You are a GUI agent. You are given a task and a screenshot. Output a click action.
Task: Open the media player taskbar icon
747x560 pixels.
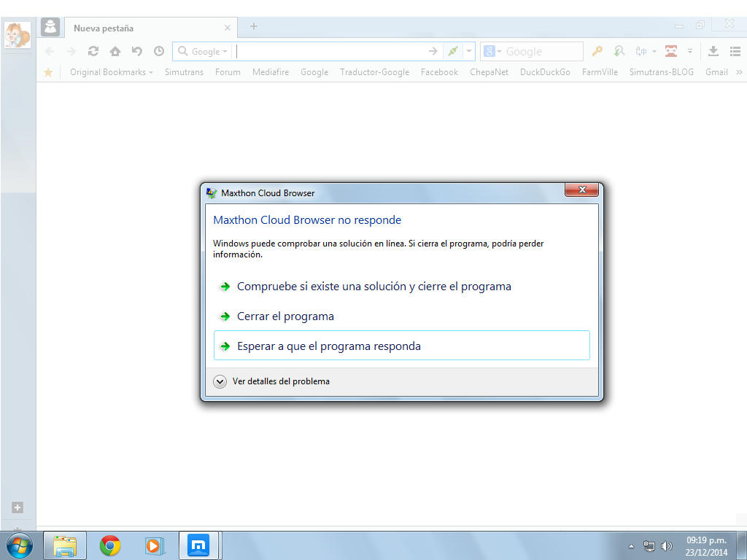click(155, 545)
